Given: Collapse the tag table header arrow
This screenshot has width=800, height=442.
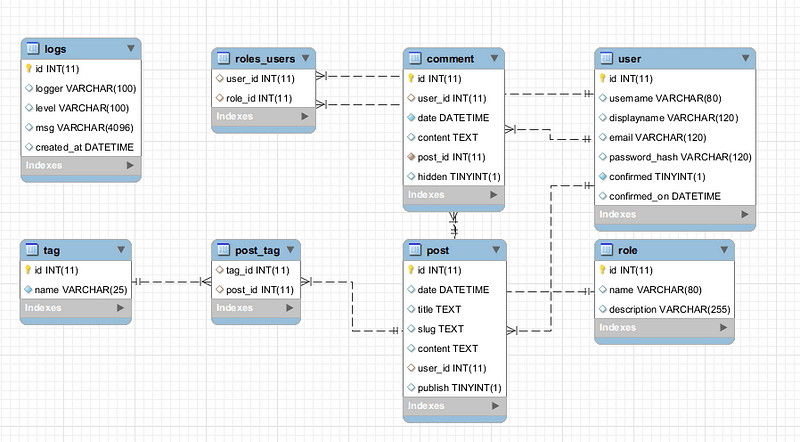Looking at the screenshot, I should pos(121,250).
